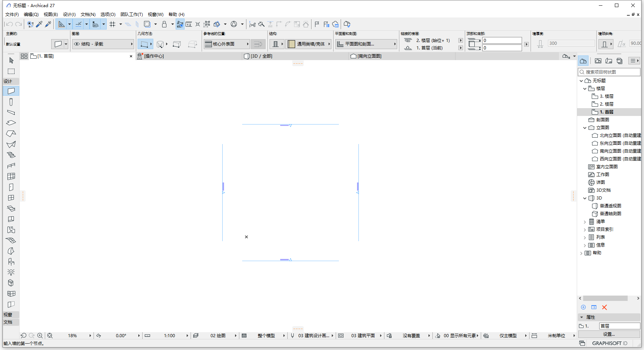This screenshot has width=644, height=350.
Task: Select the Slab tool
Action: point(11,122)
